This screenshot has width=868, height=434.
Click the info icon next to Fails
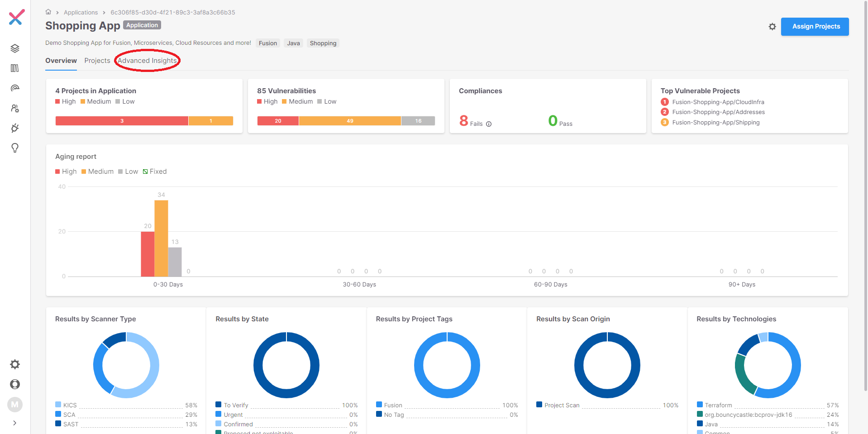point(489,124)
